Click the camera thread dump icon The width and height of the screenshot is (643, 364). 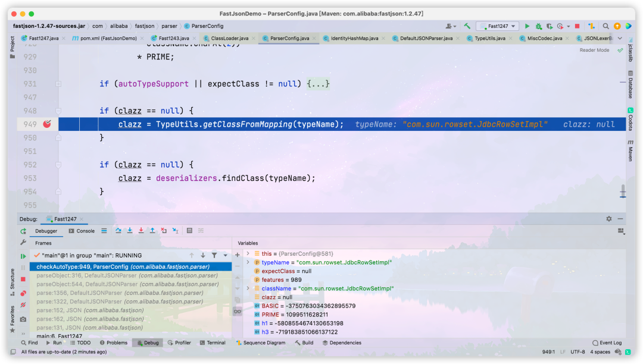coord(23,319)
